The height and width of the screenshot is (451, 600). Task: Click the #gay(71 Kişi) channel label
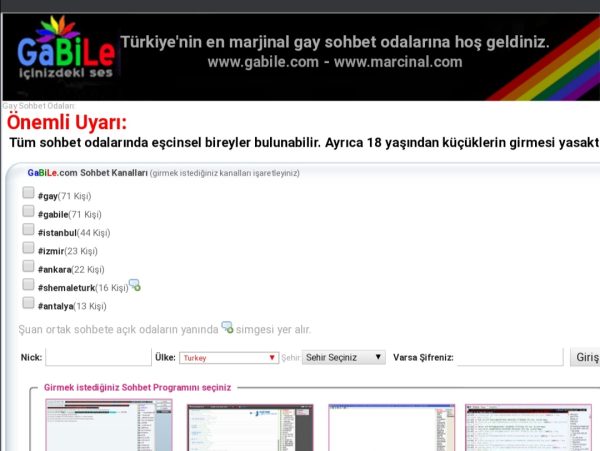pyautogui.click(x=64, y=196)
